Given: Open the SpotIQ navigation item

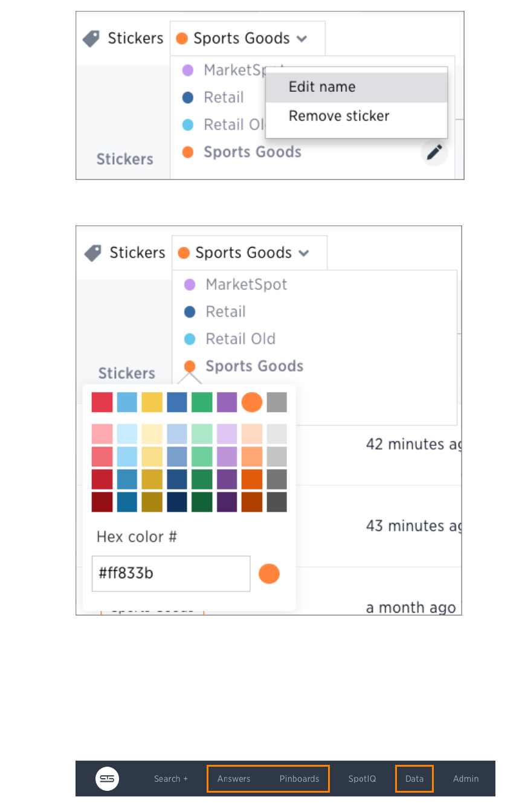Looking at the screenshot, I should tap(362, 779).
